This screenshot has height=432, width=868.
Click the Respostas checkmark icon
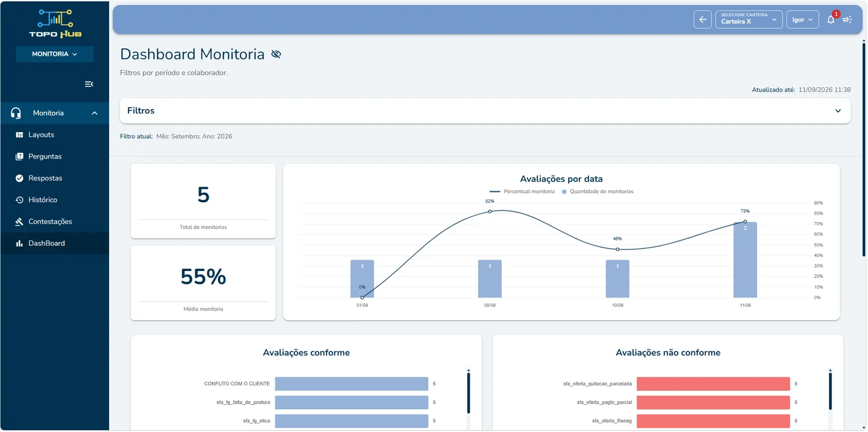pos(20,178)
